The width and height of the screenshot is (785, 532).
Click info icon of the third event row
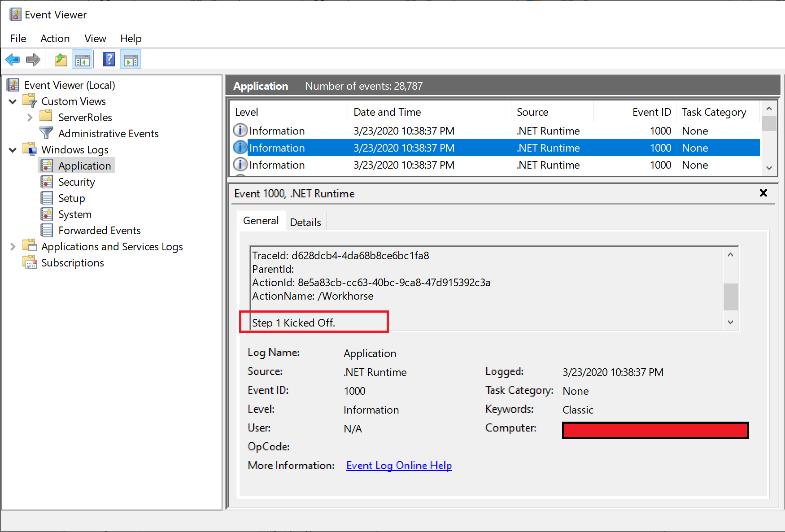(x=240, y=164)
